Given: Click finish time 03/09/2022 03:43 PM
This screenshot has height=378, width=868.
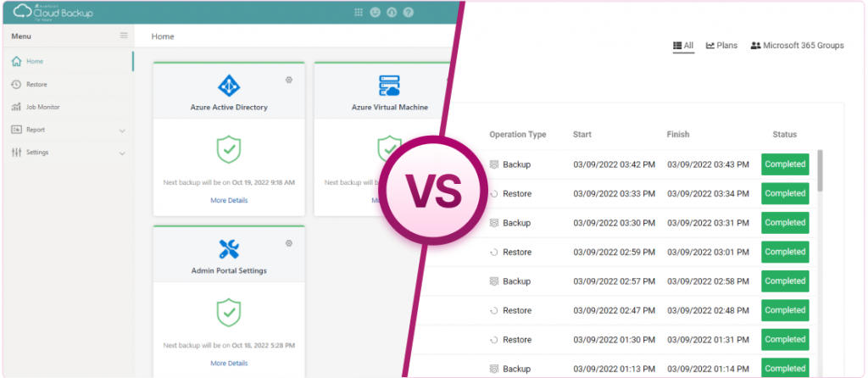Looking at the screenshot, I should pyautogui.click(x=708, y=164).
